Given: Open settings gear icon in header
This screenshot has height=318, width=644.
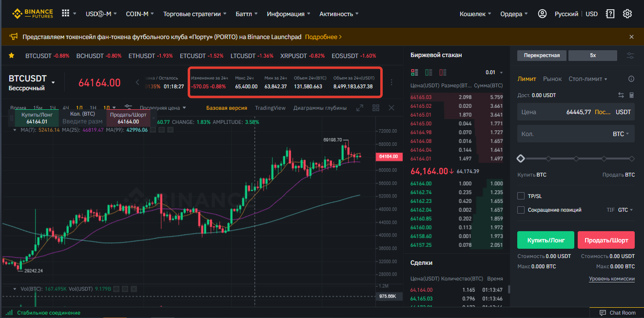Looking at the screenshot, I should pos(627,14).
